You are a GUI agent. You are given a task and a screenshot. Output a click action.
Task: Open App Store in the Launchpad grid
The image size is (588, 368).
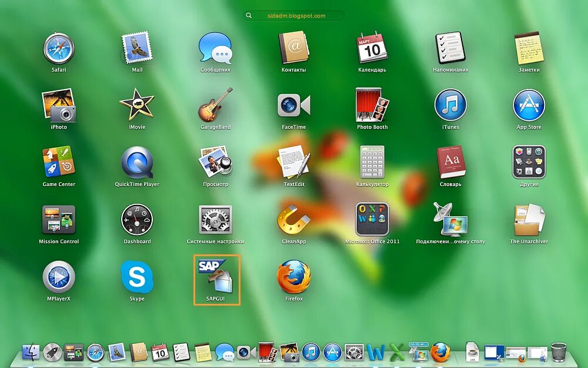click(x=529, y=105)
